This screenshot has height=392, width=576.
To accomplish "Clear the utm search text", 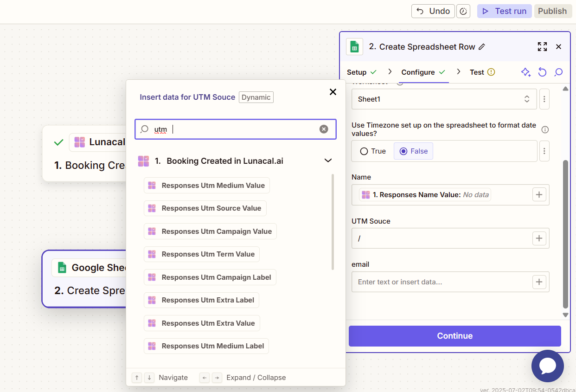I will tap(324, 129).
